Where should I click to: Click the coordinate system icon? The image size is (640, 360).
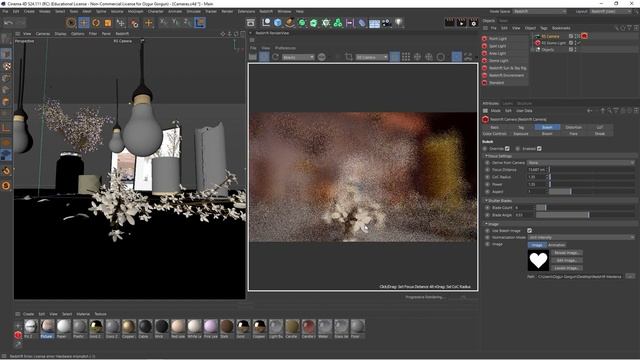pyautogui.click(x=200, y=22)
